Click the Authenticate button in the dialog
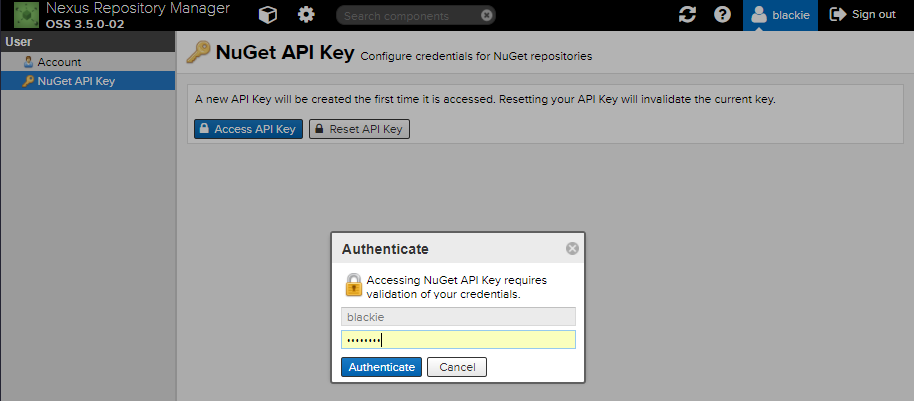The height and width of the screenshot is (401, 914). [x=381, y=367]
